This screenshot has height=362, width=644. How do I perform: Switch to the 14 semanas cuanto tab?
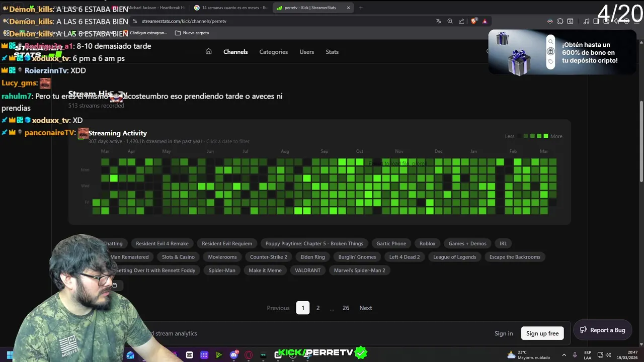(x=231, y=8)
